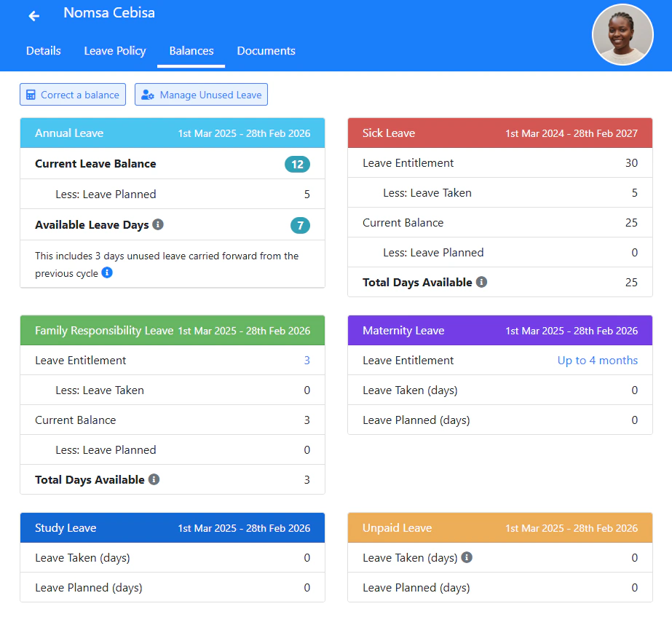672x617 pixels.
Task: Click the Current Leave Balance badge showing 12
Action: (x=297, y=164)
